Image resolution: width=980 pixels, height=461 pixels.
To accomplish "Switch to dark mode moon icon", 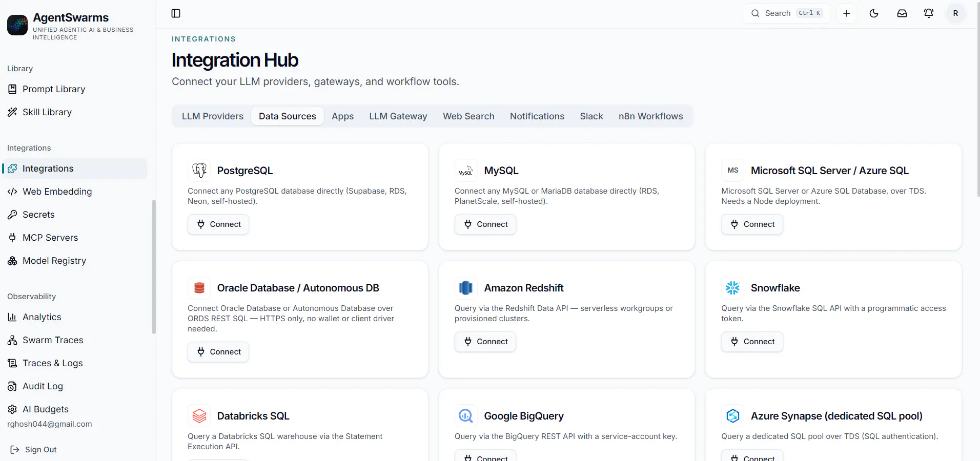I will pos(874,13).
